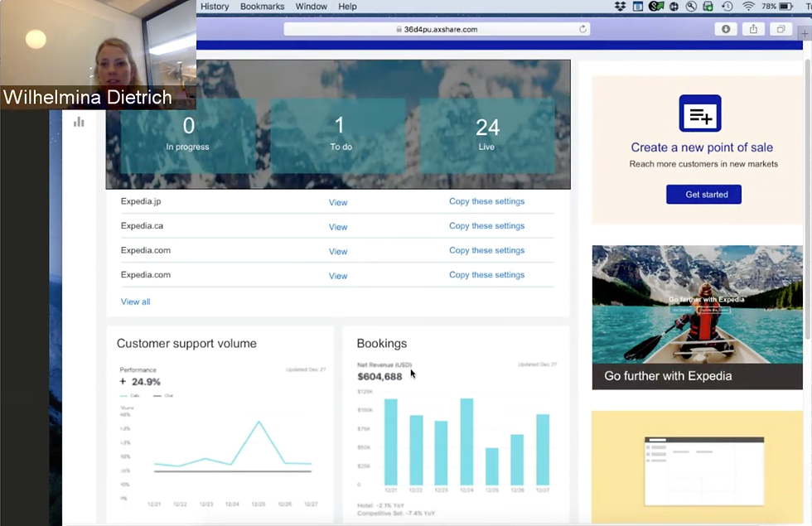Click the Create a new point of sale heading
This screenshot has height=526, width=812.
pos(702,147)
